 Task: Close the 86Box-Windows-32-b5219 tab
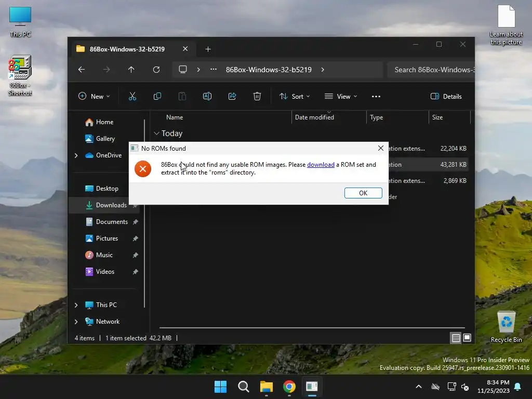point(185,49)
